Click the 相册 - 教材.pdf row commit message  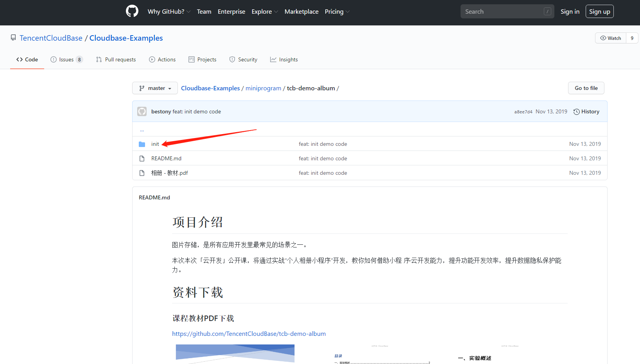(323, 173)
